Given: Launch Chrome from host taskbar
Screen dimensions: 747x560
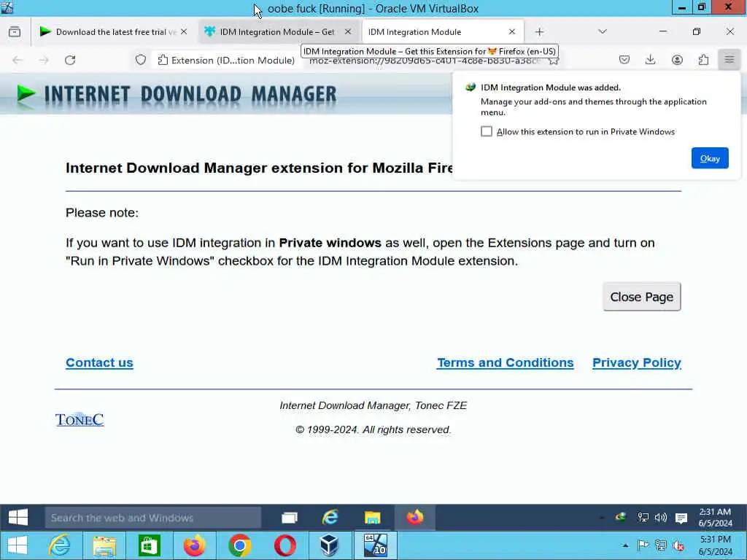Looking at the screenshot, I should 239,545.
